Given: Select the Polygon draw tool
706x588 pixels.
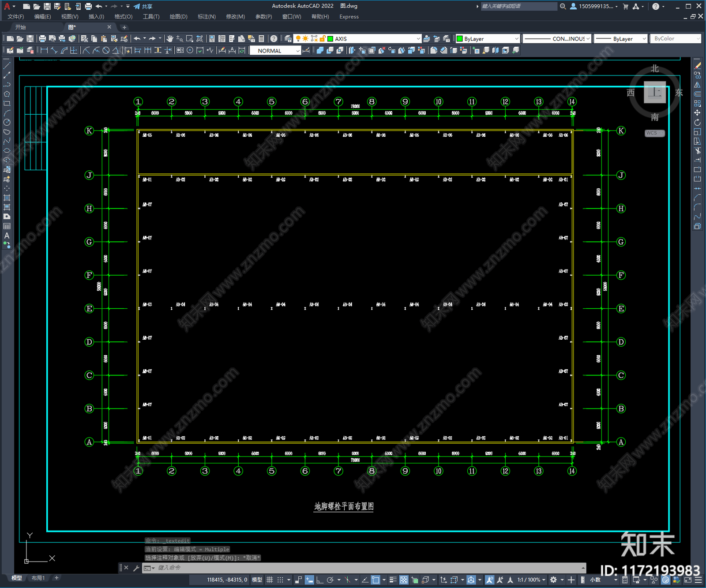Looking at the screenshot, I should pyautogui.click(x=7, y=94).
